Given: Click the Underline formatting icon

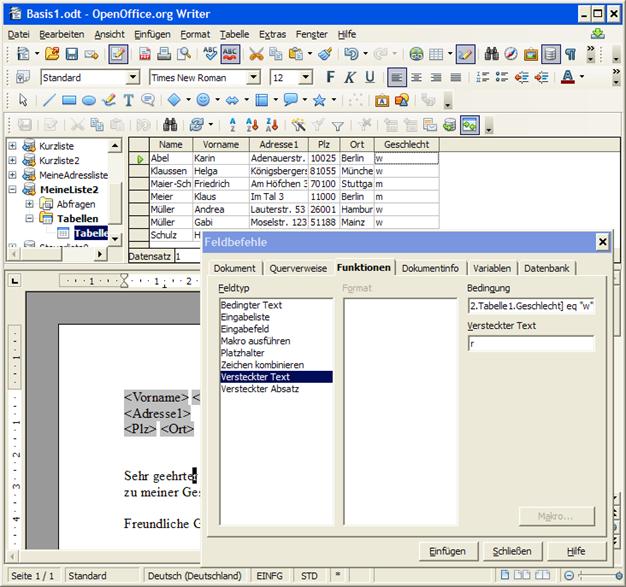Looking at the screenshot, I should [x=369, y=77].
